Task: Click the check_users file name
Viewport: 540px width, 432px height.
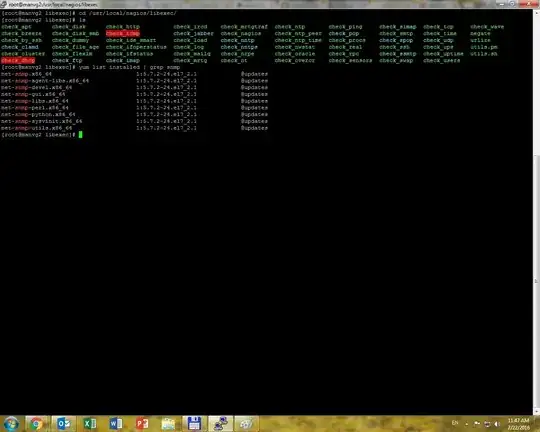Action: point(442,61)
